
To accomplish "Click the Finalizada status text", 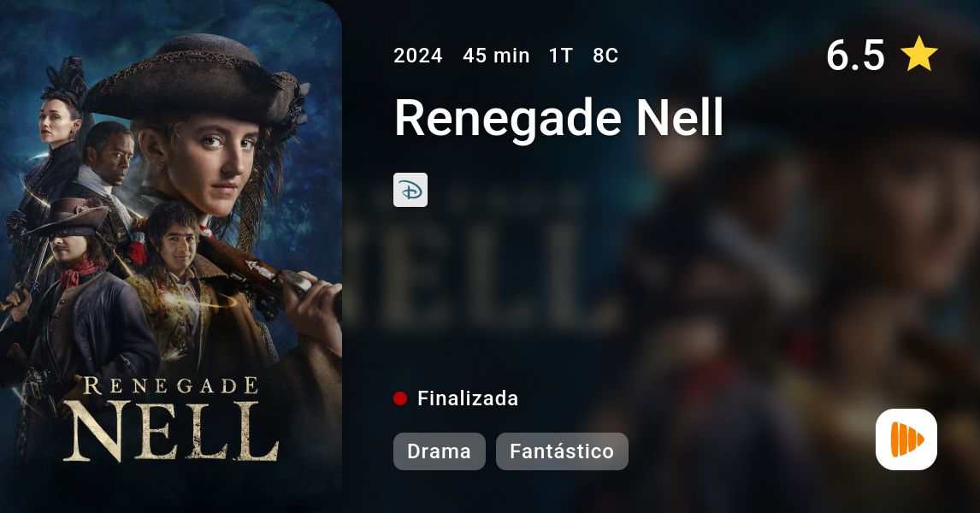I will (468, 398).
